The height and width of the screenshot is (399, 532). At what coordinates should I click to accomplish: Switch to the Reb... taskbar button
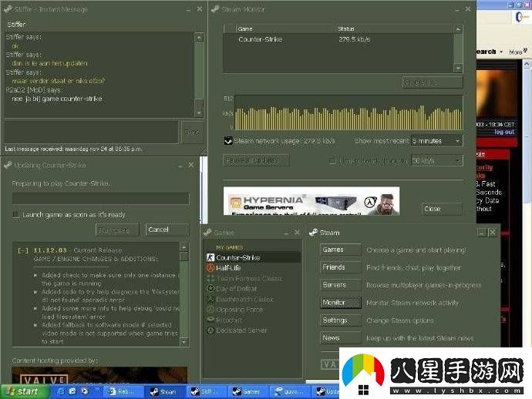pos(122,392)
